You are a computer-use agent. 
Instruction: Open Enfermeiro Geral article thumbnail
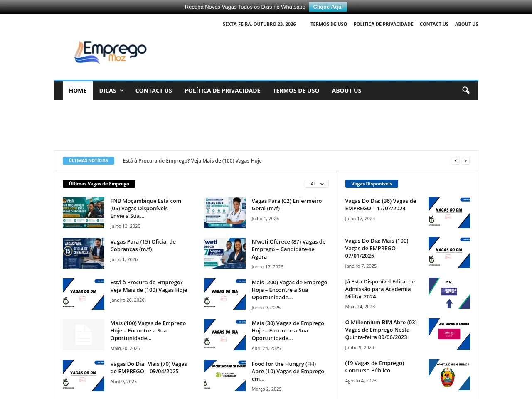[x=225, y=212]
